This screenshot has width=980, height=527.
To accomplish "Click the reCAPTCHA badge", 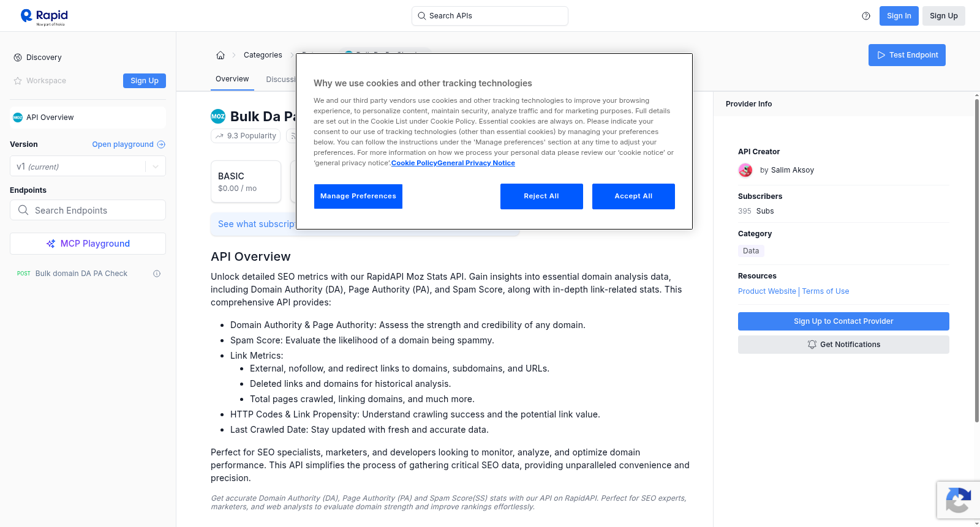I will 958,500.
